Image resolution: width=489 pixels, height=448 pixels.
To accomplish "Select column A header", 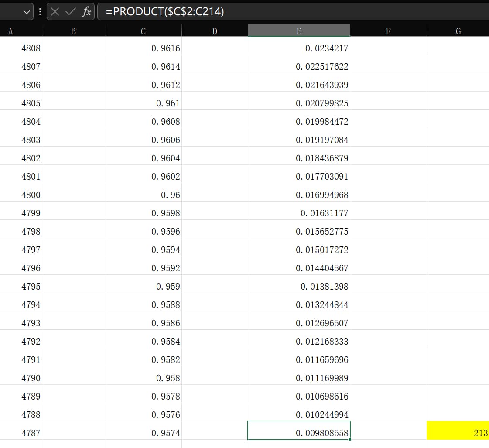I will pyautogui.click(x=10, y=31).
